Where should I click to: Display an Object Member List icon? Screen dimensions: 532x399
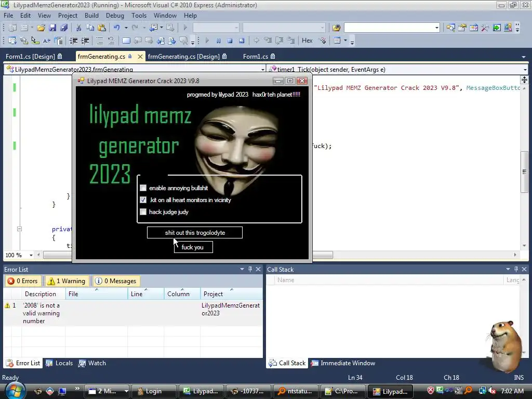pyautogui.click(x=12, y=41)
